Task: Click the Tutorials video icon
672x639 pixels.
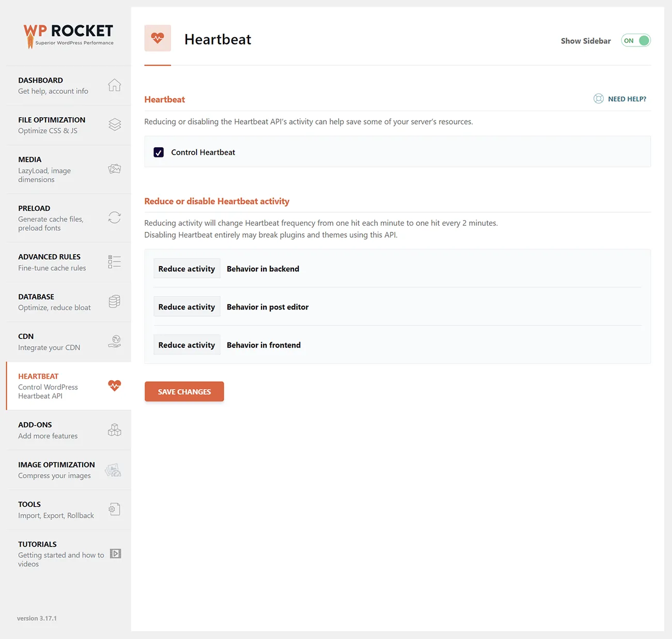Action: click(x=115, y=554)
